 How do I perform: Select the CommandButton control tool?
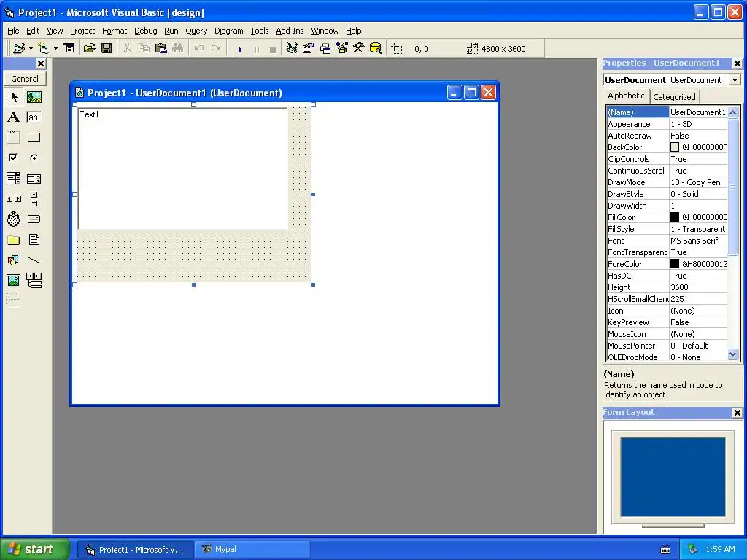pyautogui.click(x=34, y=138)
